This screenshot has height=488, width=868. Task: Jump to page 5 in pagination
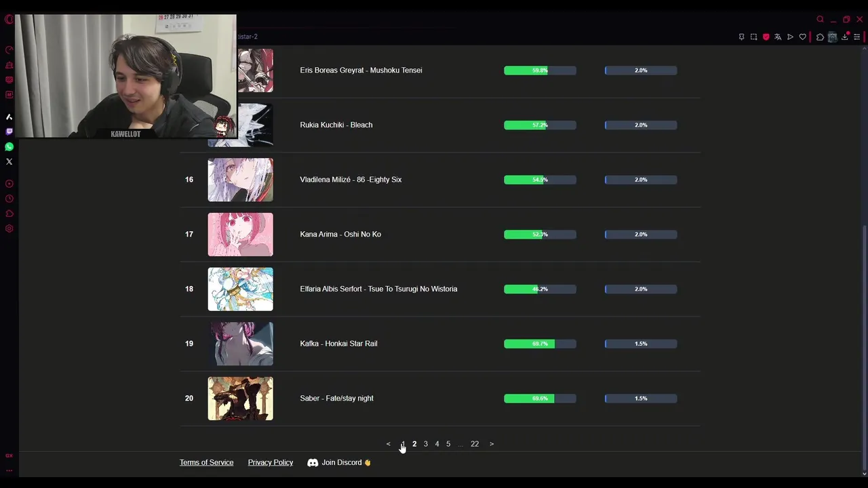[448, 444]
